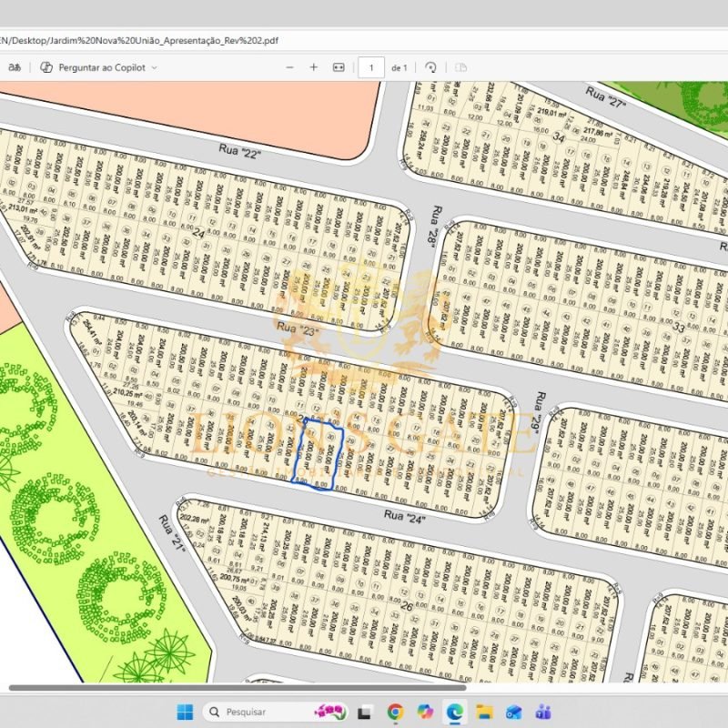Click the Rua "22" street label
The width and height of the screenshot is (728, 728).
239,151
